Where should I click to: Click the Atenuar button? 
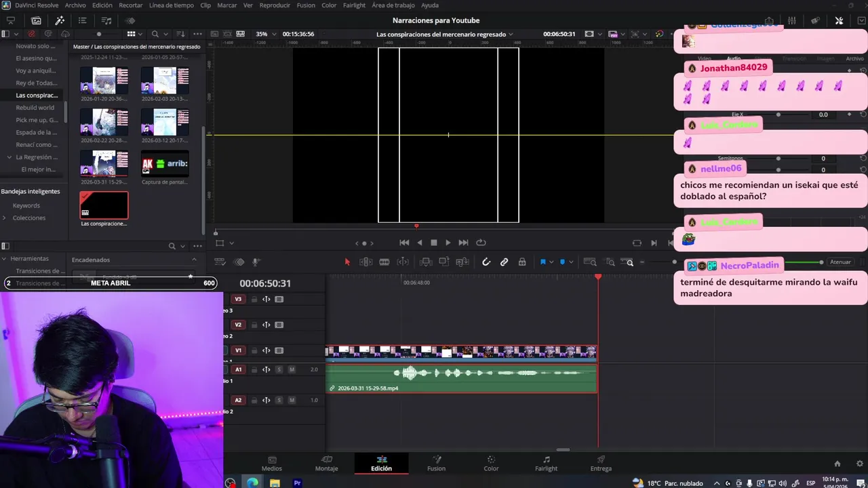point(840,262)
